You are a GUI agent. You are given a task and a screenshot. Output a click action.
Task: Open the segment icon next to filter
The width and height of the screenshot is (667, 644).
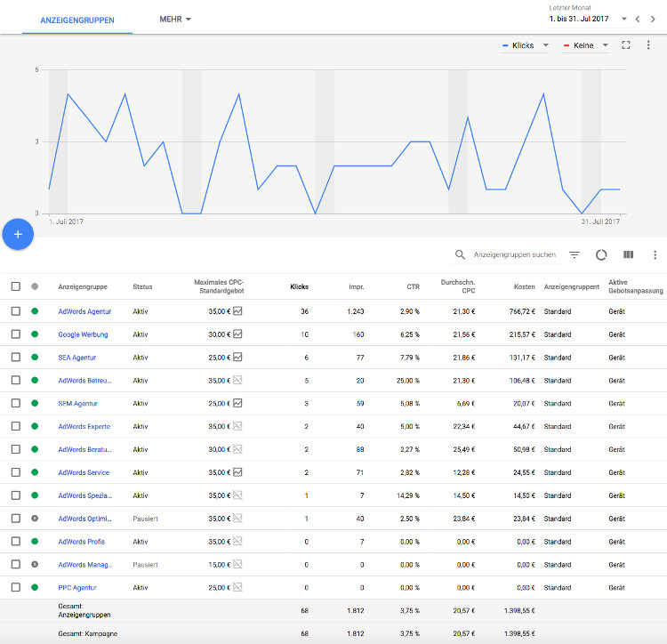tap(601, 254)
